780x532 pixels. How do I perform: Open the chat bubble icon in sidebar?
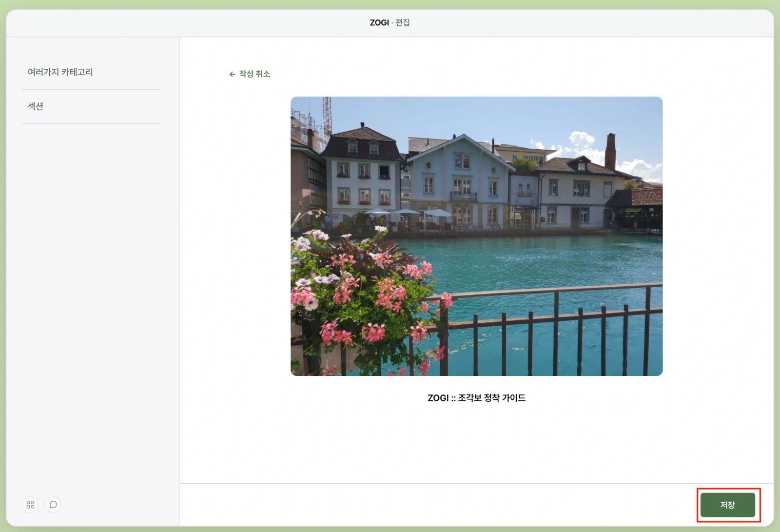[x=53, y=505]
